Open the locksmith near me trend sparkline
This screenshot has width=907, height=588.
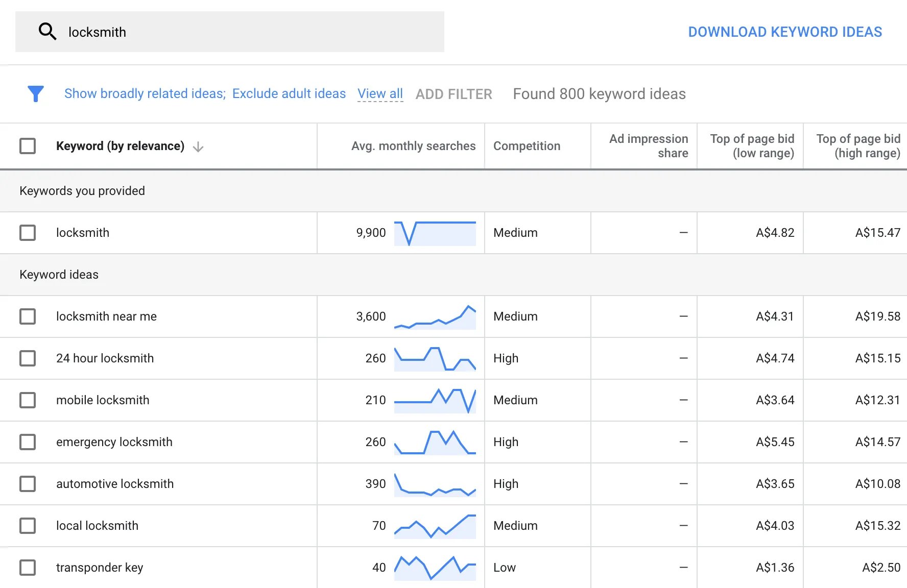[435, 317]
